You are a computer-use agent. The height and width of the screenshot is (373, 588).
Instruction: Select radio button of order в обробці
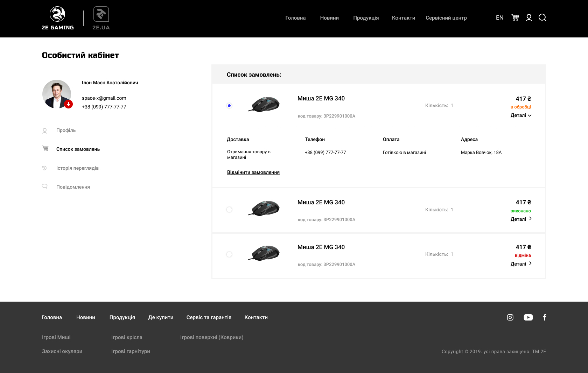pos(229,106)
